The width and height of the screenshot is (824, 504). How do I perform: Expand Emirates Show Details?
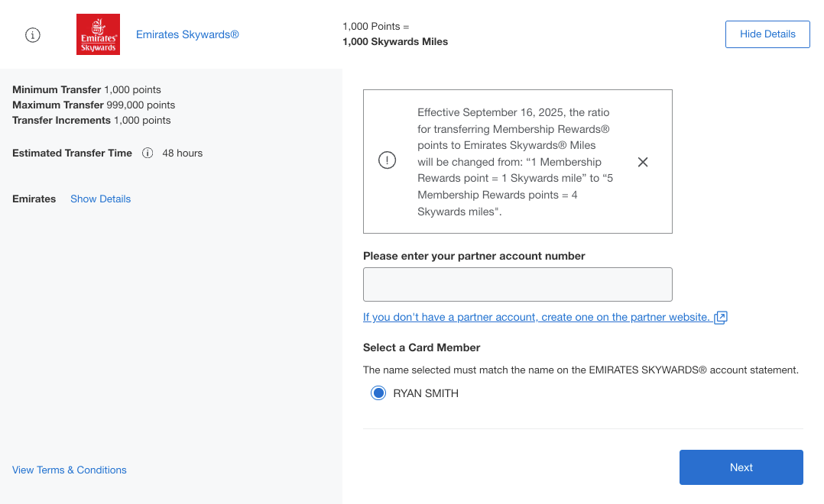pos(100,199)
